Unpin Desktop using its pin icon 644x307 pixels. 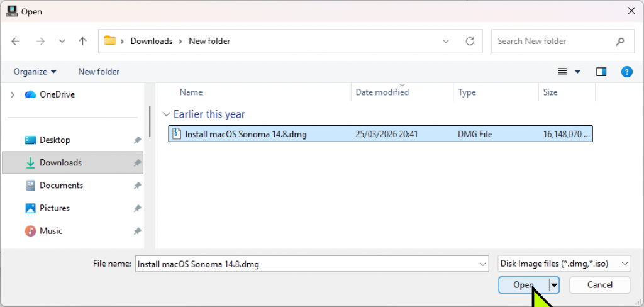point(137,140)
